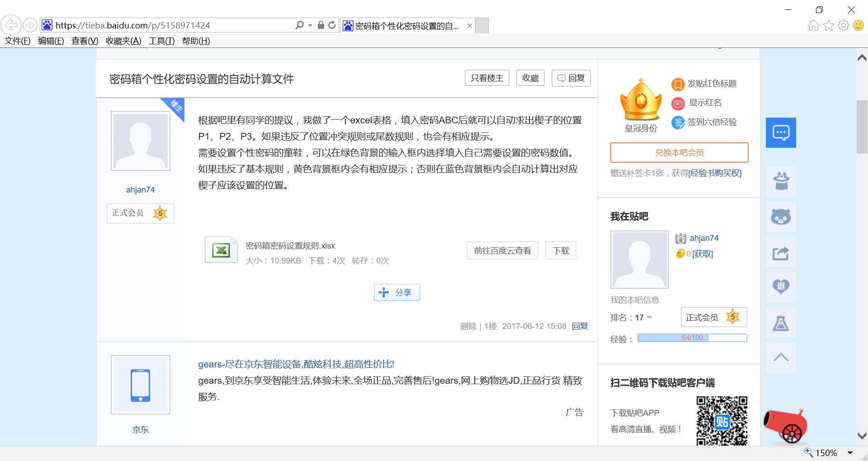Click the 回复 button in thread header
This screenshot has height=461, width=868.
click(x=571, y=78)
